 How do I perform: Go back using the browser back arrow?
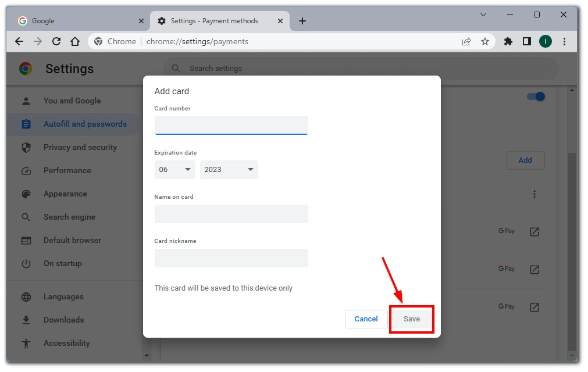coord(19,42)
